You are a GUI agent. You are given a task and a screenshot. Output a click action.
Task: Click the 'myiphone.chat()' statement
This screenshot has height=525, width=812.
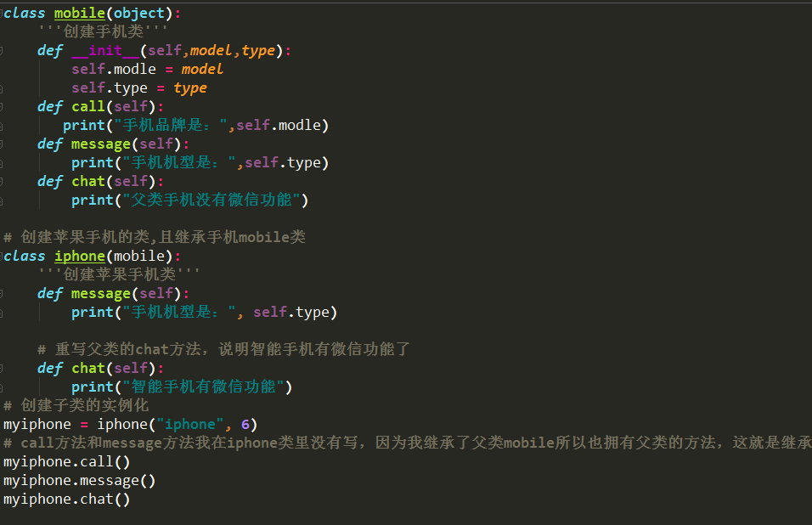pos(67,500)
